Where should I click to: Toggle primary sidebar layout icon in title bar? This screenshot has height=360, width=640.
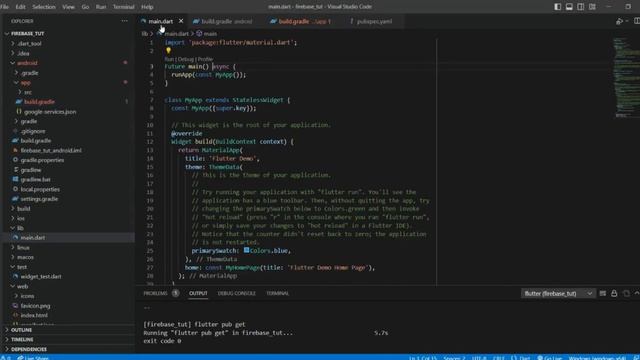coord(558,7)
